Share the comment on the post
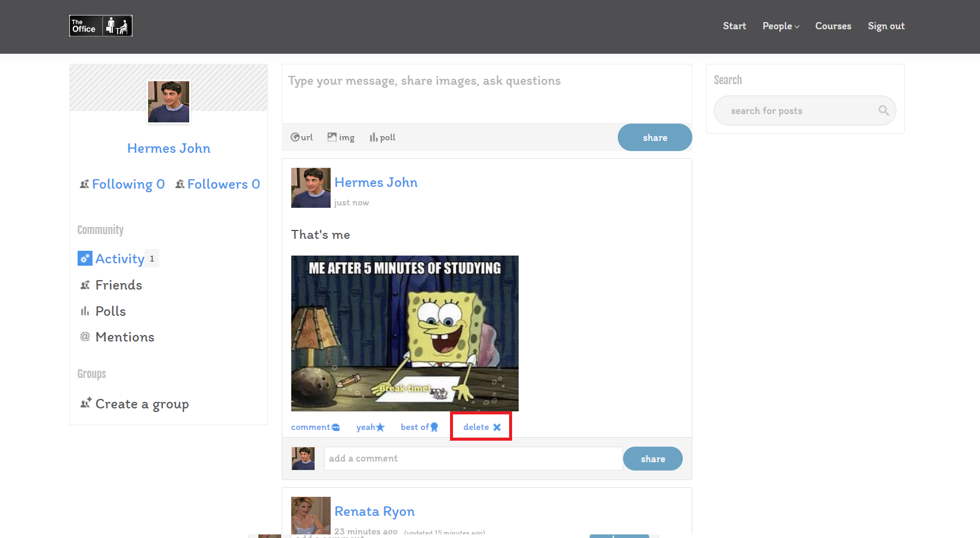This screenshot has height=538, width=980. [x=653, y=459]
